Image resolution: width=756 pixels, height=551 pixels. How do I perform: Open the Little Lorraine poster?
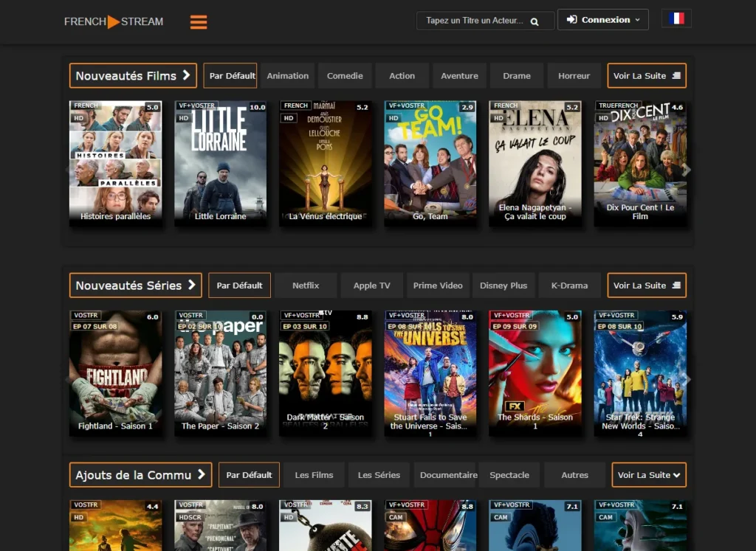coord(220,163)
